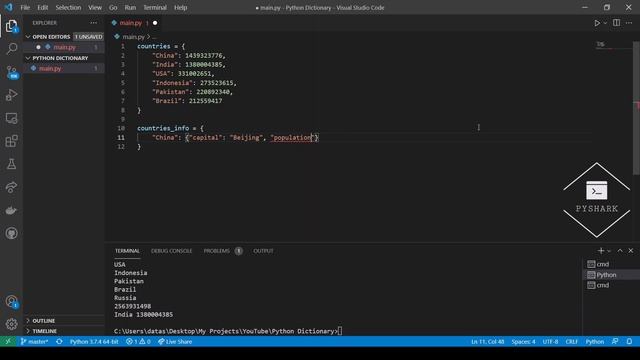
Task: Open the File menu
Action: click(x=25, y=7)
